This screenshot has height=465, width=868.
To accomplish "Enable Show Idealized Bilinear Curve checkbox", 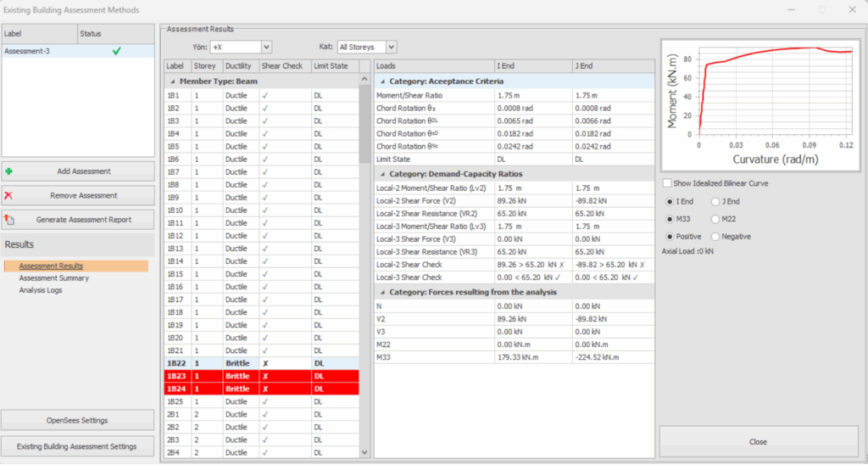I will (x=666, y=183).
